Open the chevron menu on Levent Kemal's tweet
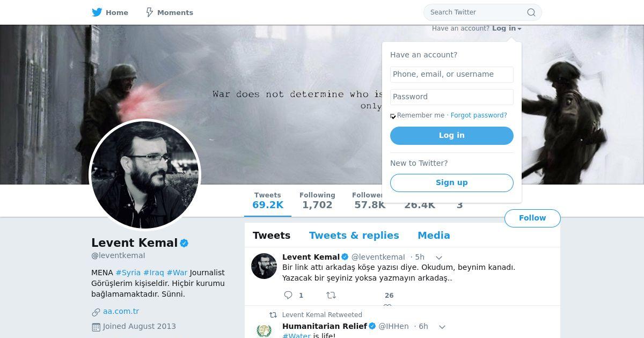The image size is (644, 338). [438, 258]
